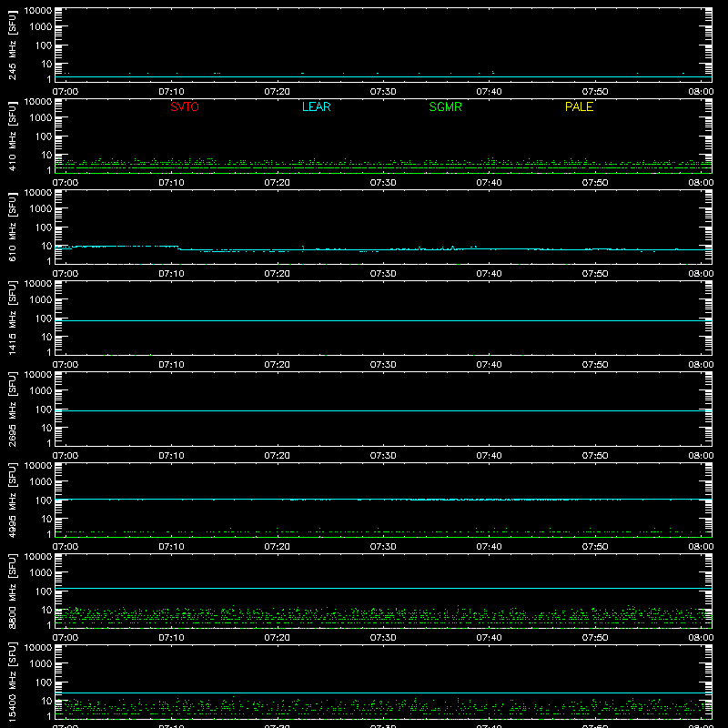Click the yellow PALE station label
The width and height of the screenshot is (728, 728).
tap(579, 106)
